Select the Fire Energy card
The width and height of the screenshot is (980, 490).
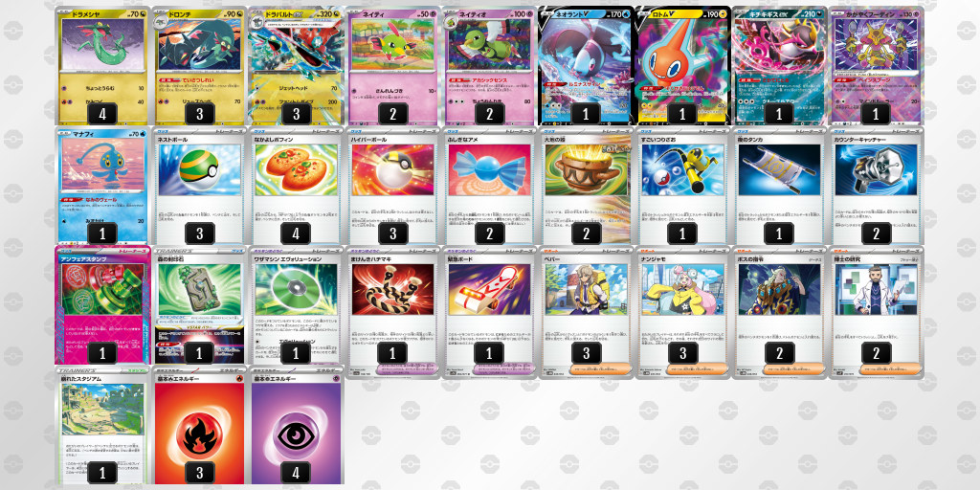199,426
